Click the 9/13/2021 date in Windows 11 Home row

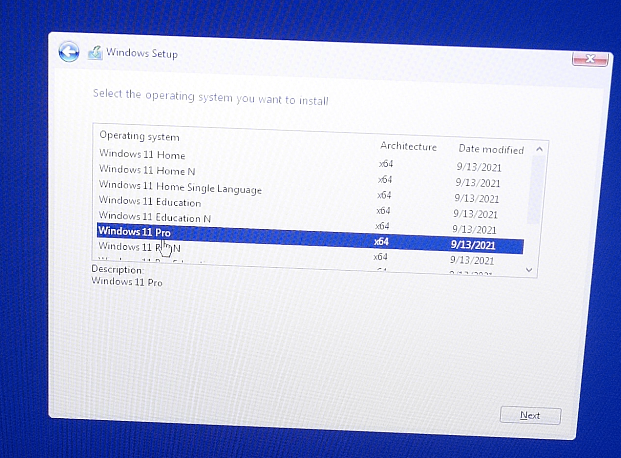(479, 167)
